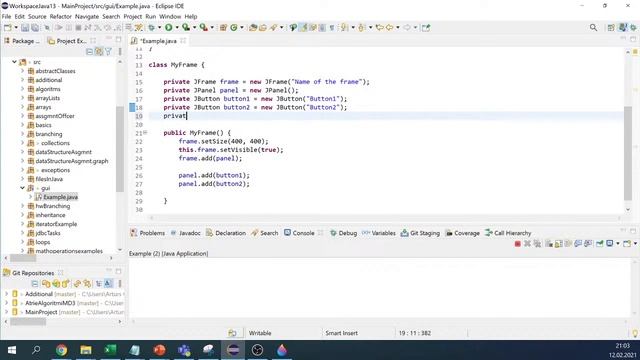This screenshot has height=360, width=640.
Task: Collapse the MyFrame constructor fold marker
Action: click(145, 133)
